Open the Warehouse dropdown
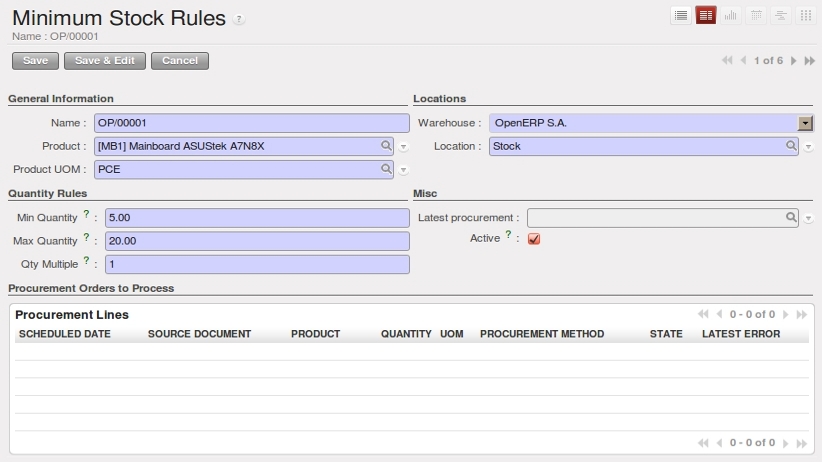 click(805, 123)
